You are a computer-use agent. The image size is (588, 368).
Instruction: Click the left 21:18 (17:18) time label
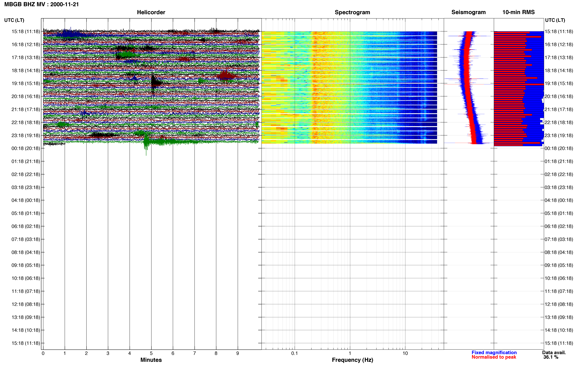coord(26,109)
